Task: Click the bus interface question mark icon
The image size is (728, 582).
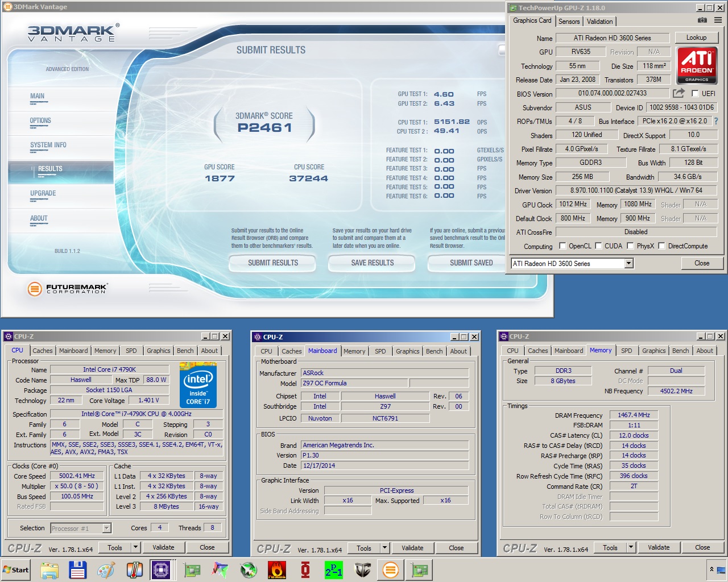Action: 716,121
